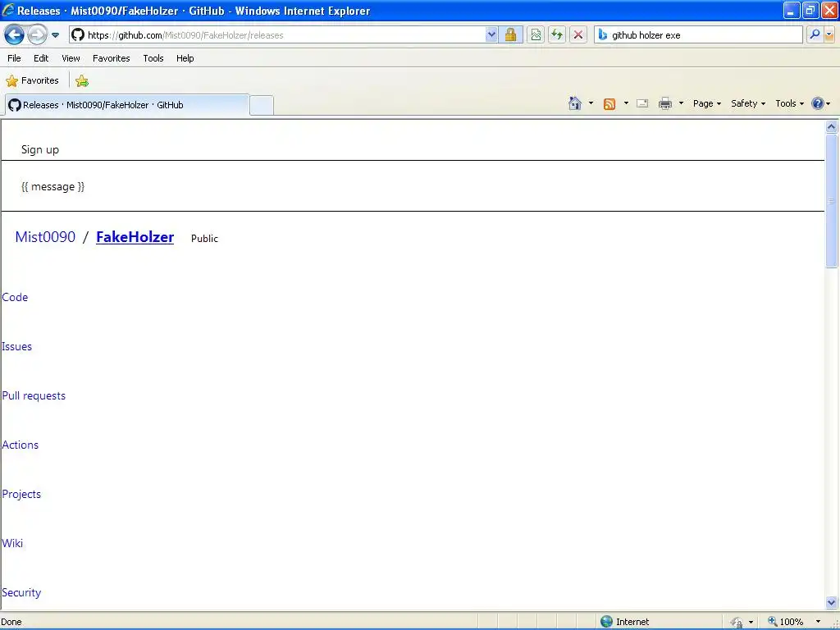Click the browser Forward arrow button
Viewport: 840px width, 630px height.
pyautogui.click(x=37, y=34)
